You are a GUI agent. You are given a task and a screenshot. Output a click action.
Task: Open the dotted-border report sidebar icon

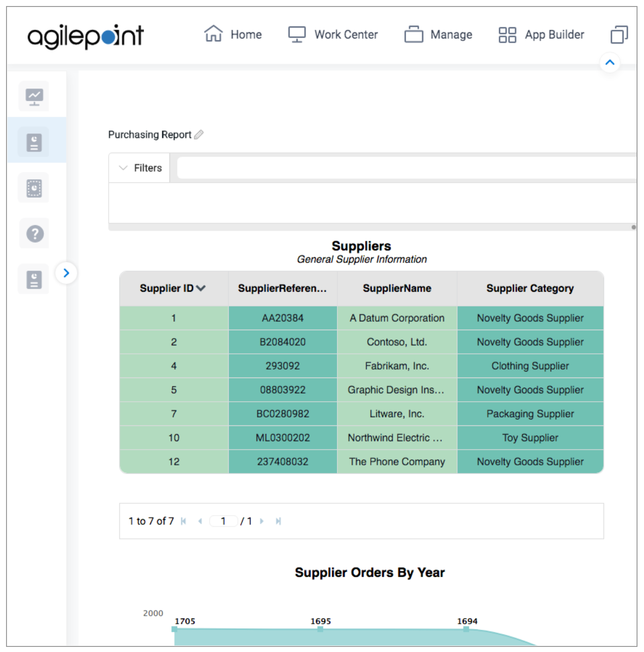click(34, 188)
